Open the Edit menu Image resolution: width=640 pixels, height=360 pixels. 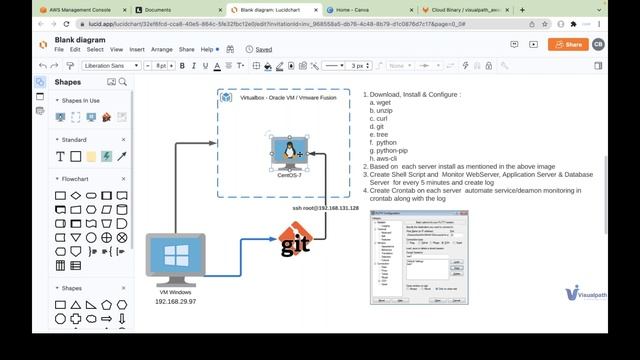75,49
